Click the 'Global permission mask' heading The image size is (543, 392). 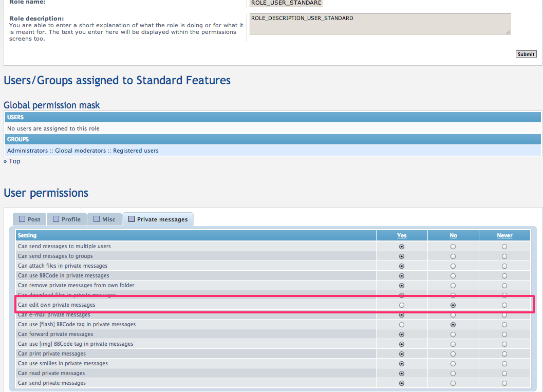(x=51, y=105)
